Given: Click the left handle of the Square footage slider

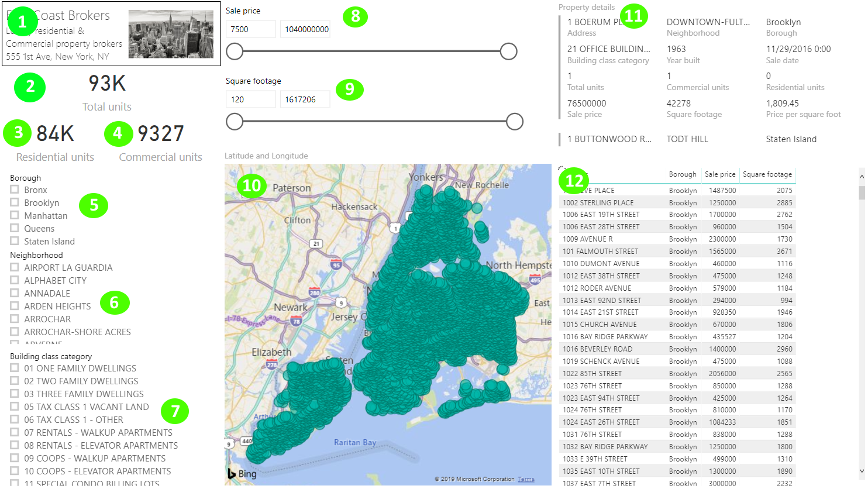Looking at the screenshot, I should [x=234, y=122].
